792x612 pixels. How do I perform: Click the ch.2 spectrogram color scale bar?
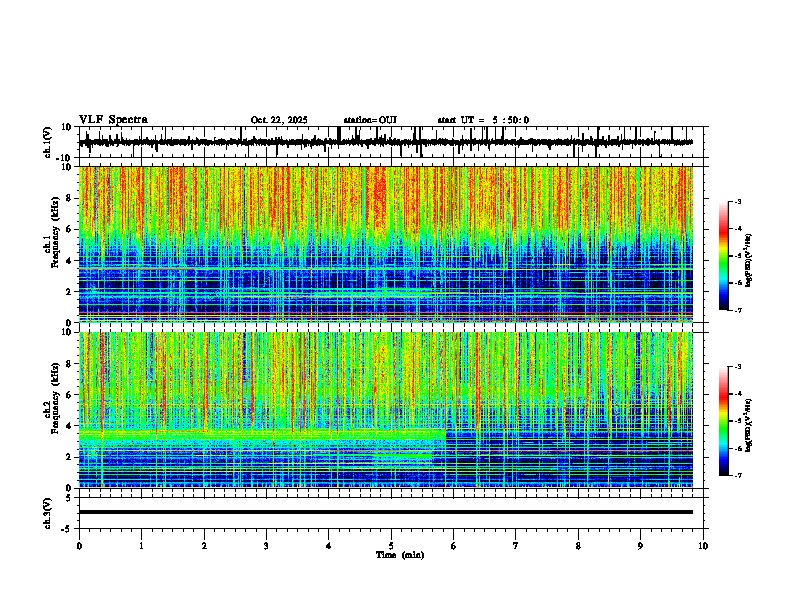tap(723, 421)
